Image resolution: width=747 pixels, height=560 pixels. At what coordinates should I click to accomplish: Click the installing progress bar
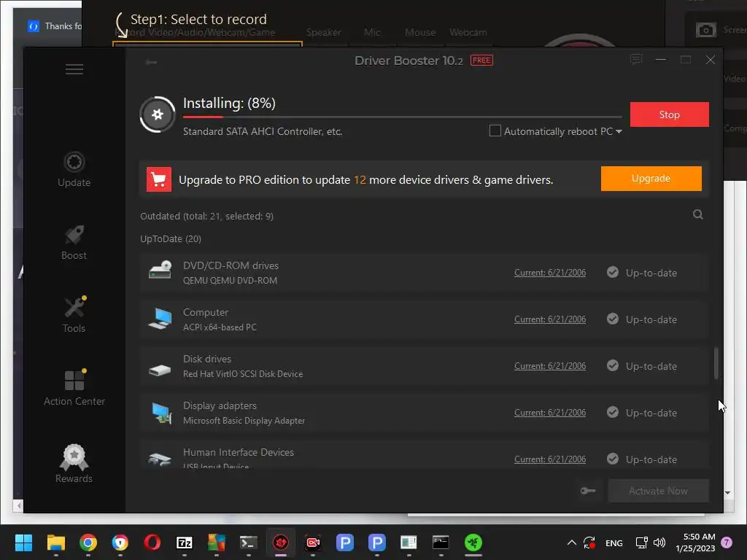tap(403, 117)
